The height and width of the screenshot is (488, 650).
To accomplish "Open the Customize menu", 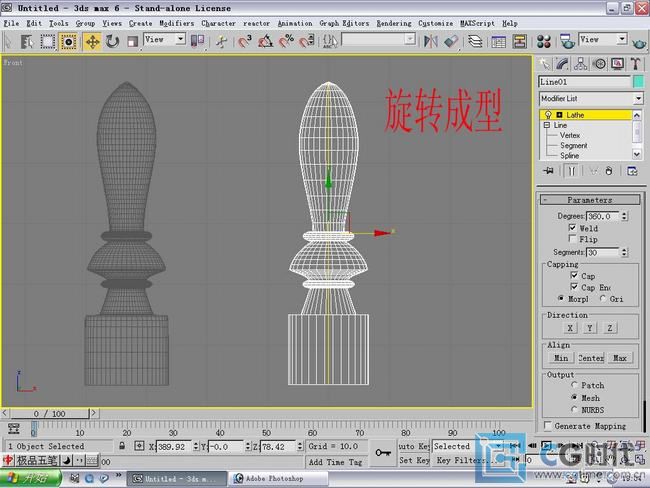I will 435,23.
